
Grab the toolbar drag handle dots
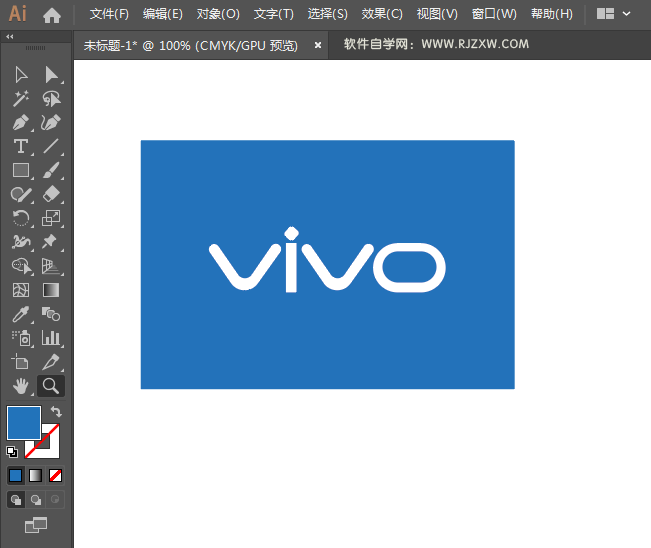[36, 48]
